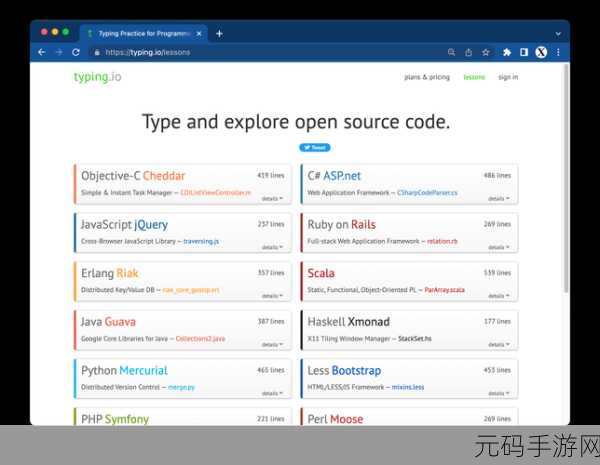
Task: Open the Scala lesson
Action: click(321, 273)
